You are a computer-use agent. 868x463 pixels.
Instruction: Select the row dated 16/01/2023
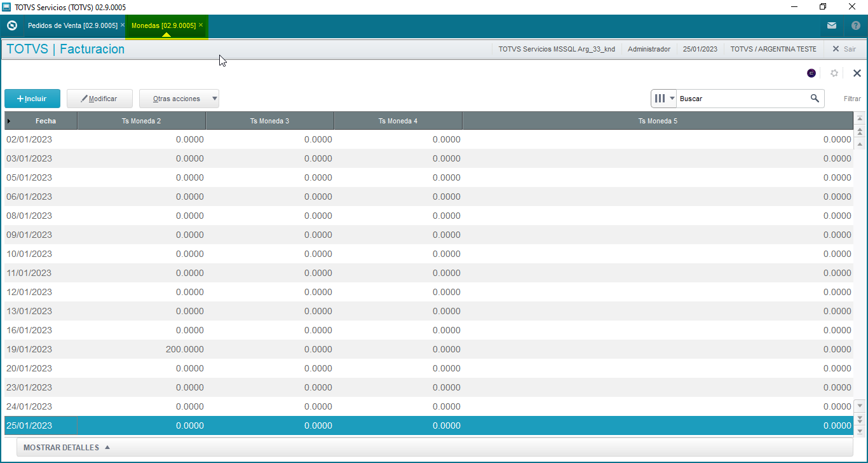click(x=429, y=330)
